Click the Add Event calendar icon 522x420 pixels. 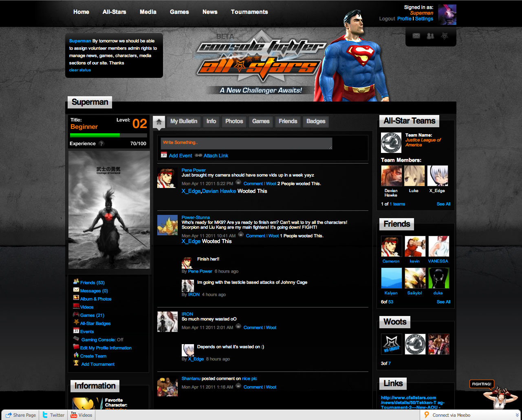(x=164, y=155)
